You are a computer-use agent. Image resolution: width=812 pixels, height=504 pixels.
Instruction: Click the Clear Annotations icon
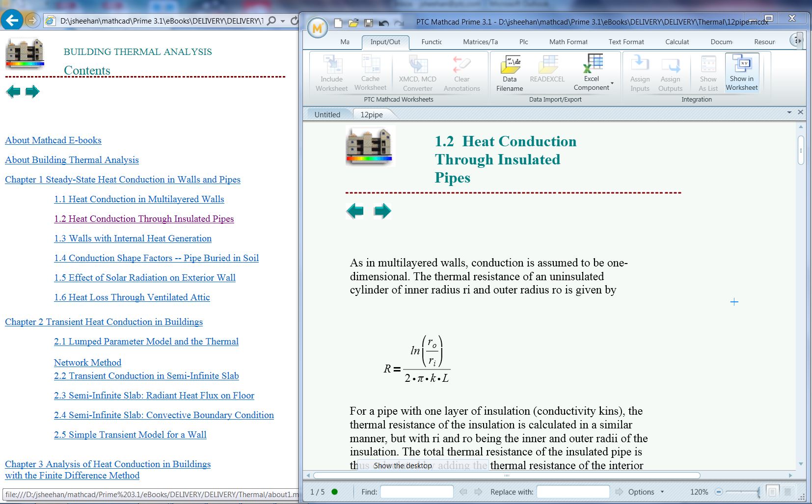[x=461, y=73]
